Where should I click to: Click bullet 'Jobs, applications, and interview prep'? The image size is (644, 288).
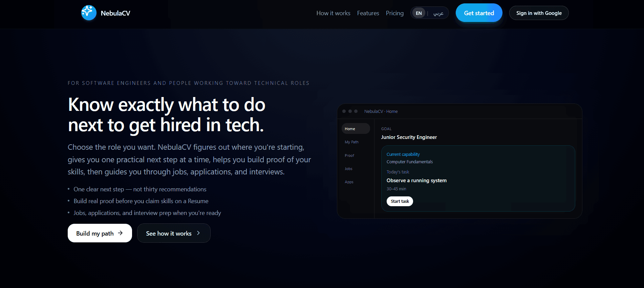pyautogui.click(x=147, y=213)
